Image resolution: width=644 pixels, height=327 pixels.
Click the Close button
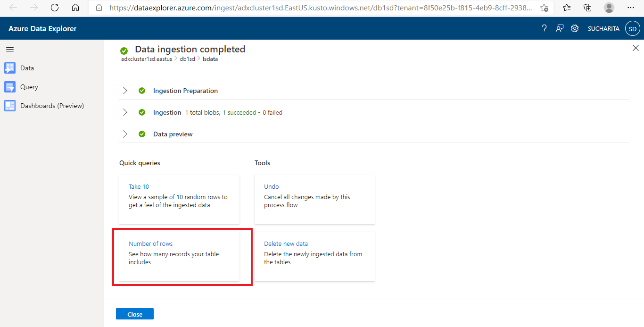[134, 314]
